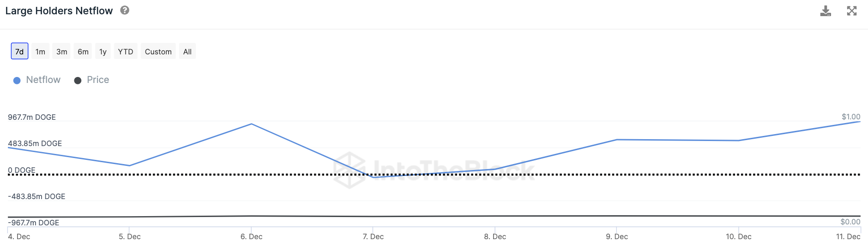Click the Netflow peak at 6. Dec

point(251,124)
